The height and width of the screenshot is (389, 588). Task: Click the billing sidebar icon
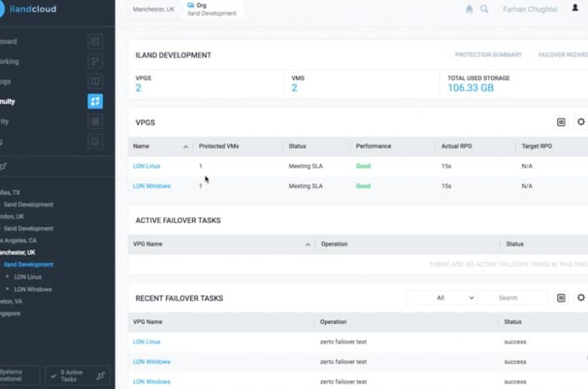click(x=95, y=142)
